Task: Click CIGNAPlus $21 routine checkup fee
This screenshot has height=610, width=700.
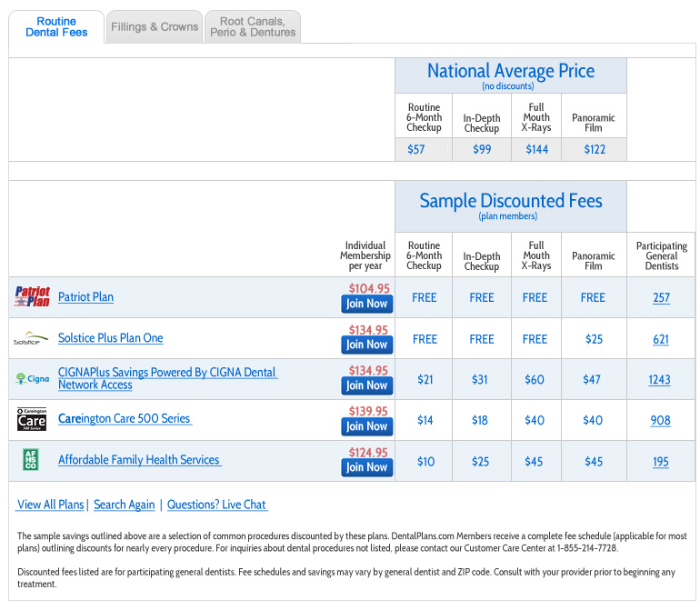Action: 425,380
